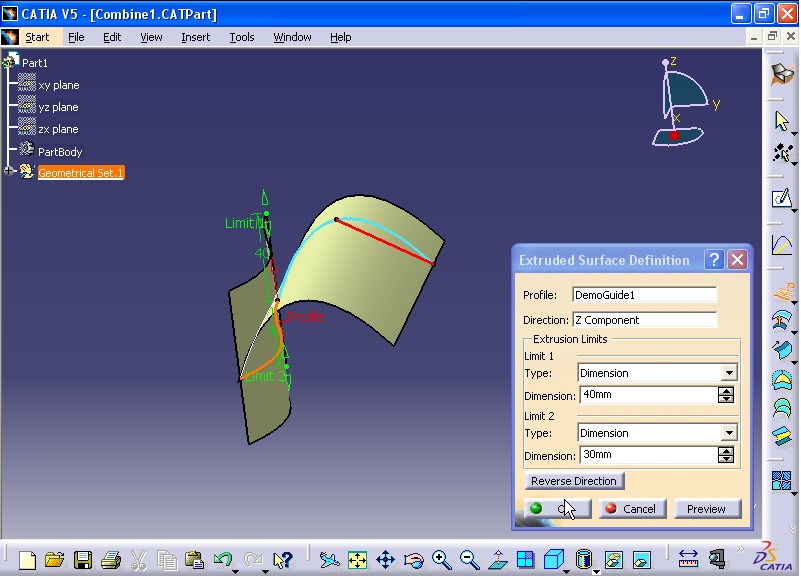Click the Hide/Show icon

click(614, 560)
